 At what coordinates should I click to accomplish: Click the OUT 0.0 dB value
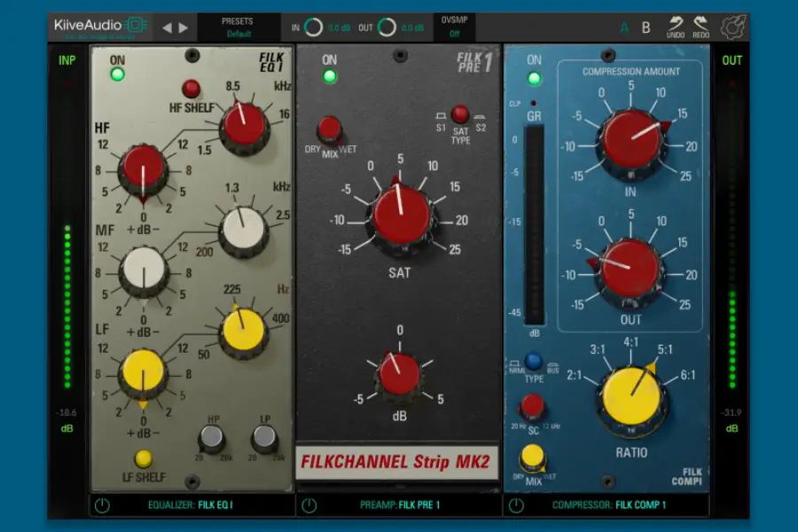(412, 28)
